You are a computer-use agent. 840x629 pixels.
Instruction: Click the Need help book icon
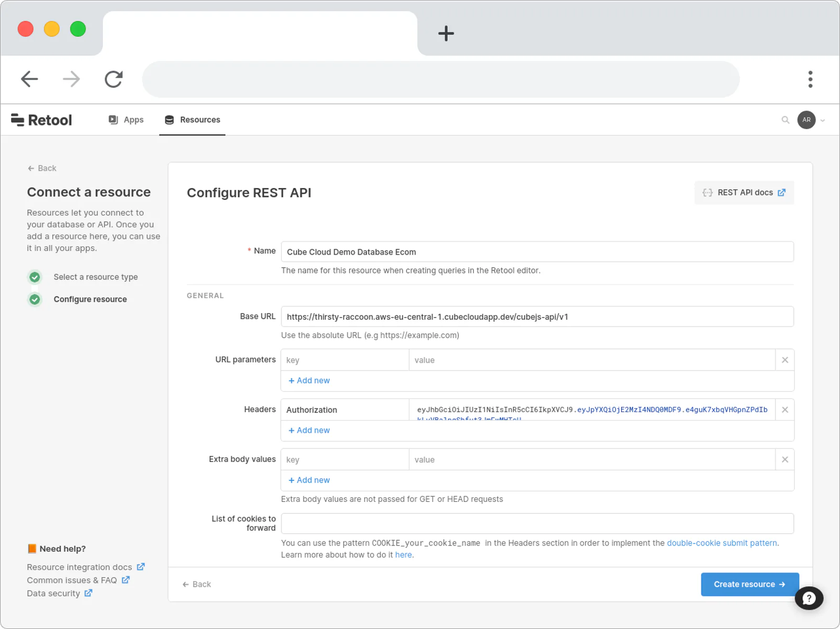click(x=32, y=549)
